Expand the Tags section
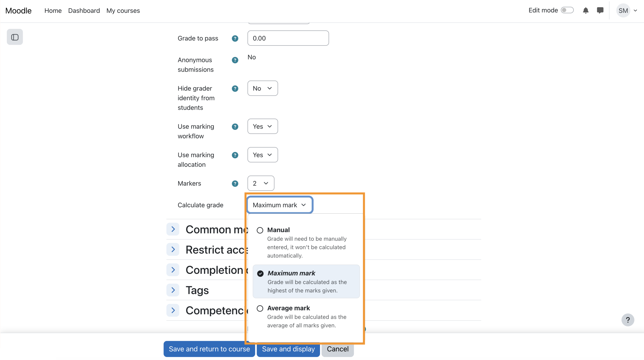The width and height of the screenshot is (644, 360). (x=173, y=290)
